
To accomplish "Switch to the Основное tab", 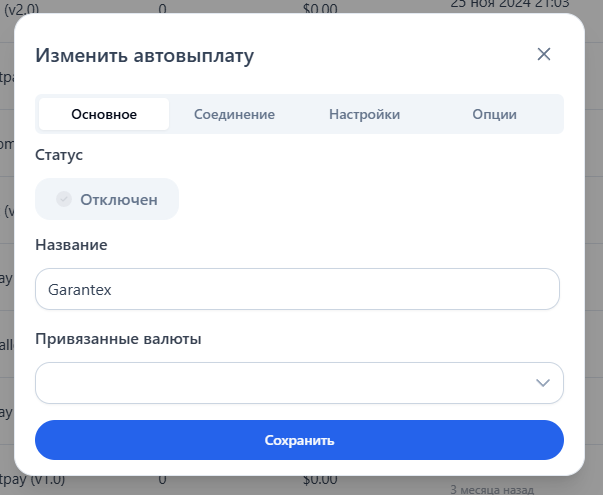I will (x=104, y=114).
